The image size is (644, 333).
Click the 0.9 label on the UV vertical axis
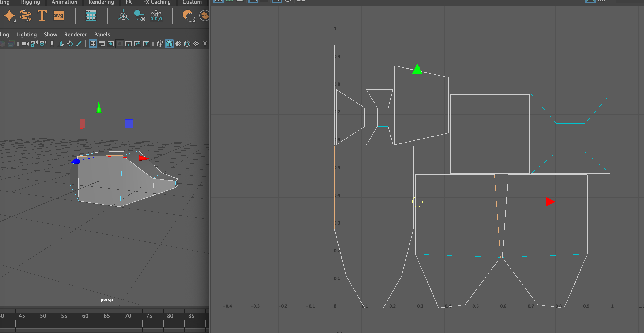pos(337,56)
